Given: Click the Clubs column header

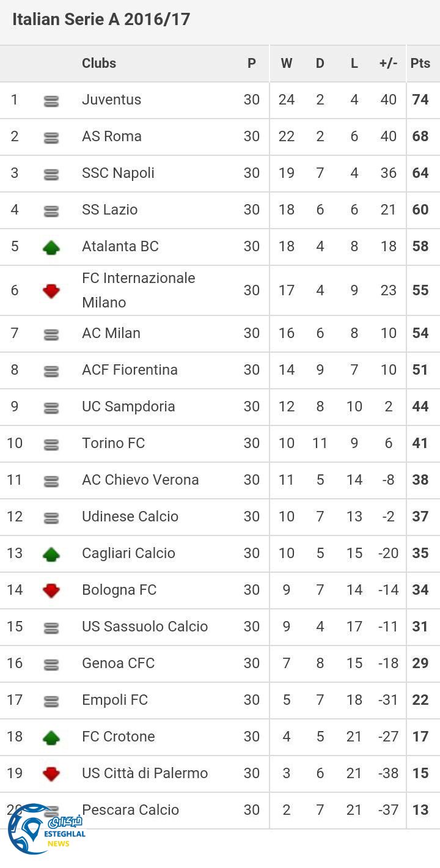Looking at the screenshot, I should (99, 63).
